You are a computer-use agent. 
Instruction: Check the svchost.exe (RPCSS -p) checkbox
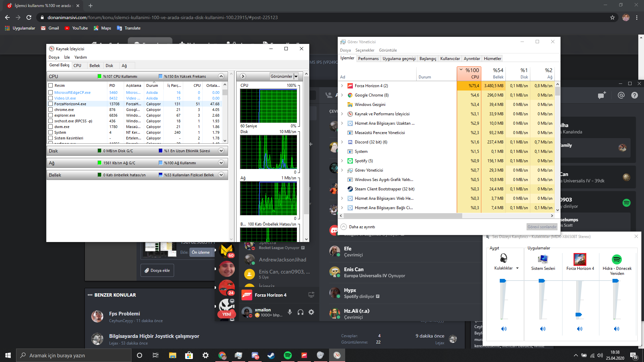pyautogui.click(x=50, y=121)
